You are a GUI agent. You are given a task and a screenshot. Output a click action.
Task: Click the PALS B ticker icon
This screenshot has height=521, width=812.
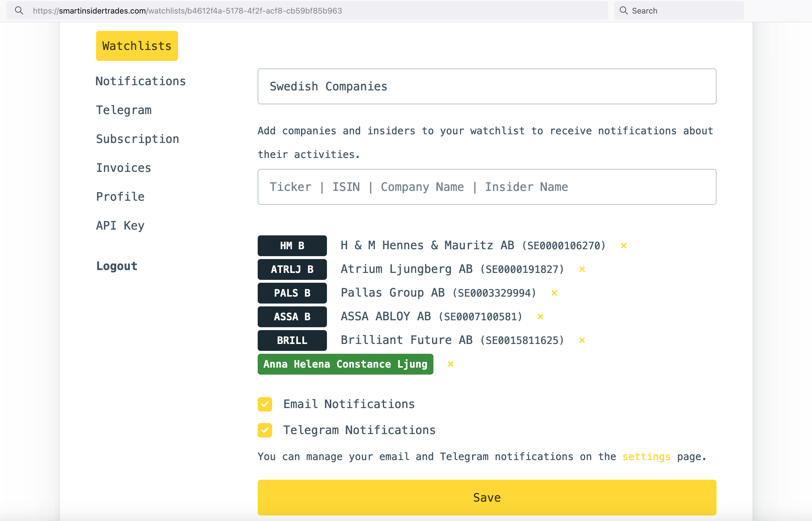tap(292, 293)
